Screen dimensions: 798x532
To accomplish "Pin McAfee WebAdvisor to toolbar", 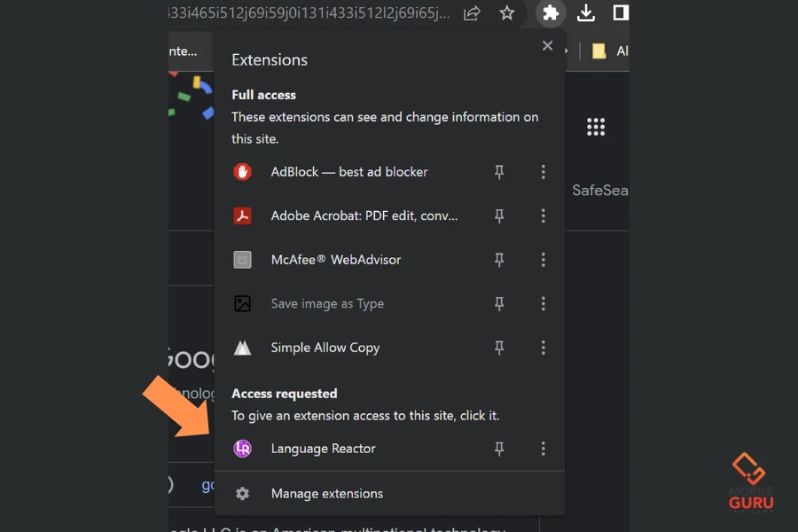I will (x=499, y=260).
